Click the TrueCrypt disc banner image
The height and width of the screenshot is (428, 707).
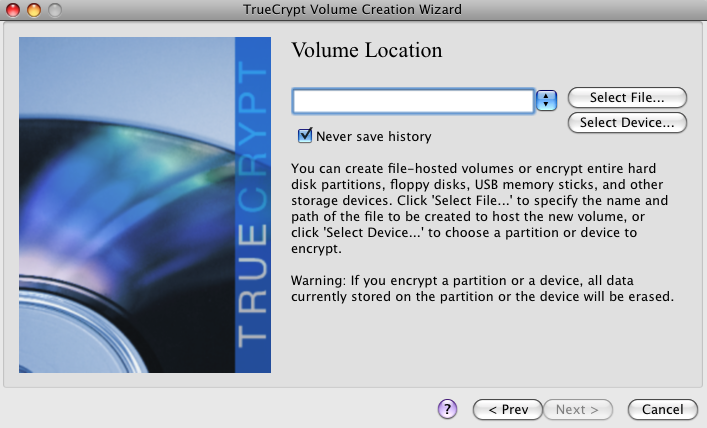(145, 205)
